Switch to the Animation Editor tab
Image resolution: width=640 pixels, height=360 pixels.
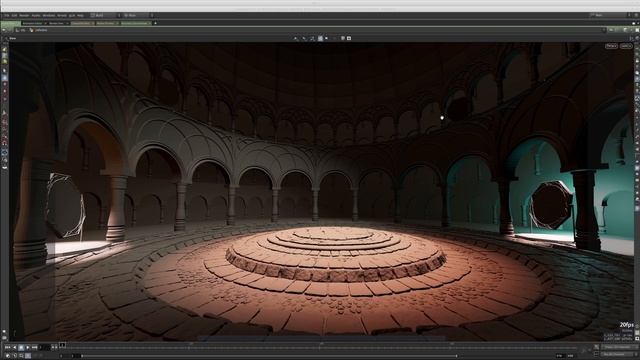coord(34,23)
